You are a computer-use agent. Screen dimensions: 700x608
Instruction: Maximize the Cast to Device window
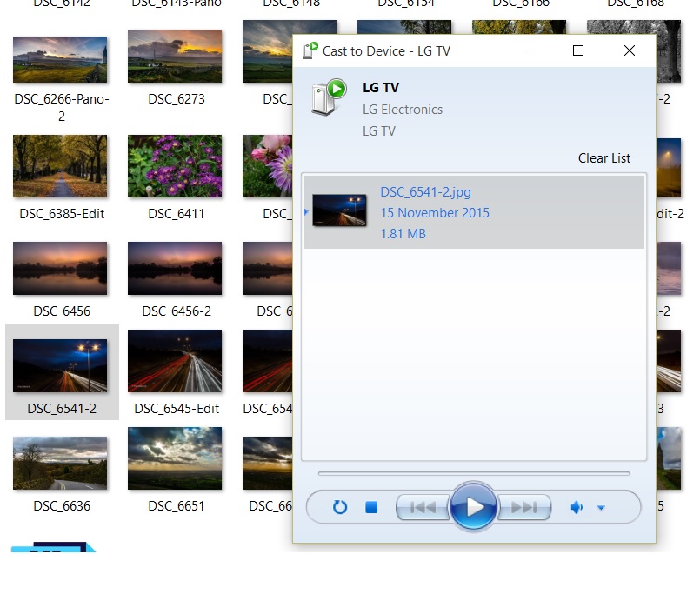coord(578,50)
